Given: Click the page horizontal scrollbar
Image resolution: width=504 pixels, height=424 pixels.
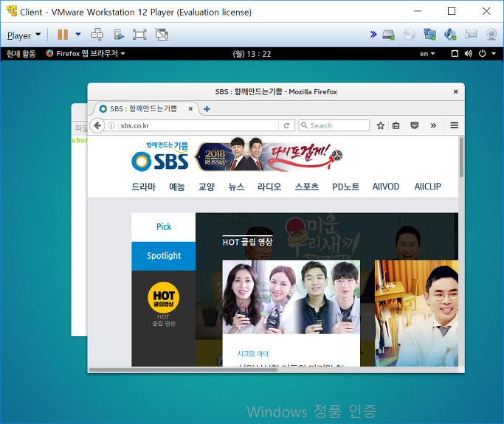Looking at the screenshot, I should click(183, 369).
